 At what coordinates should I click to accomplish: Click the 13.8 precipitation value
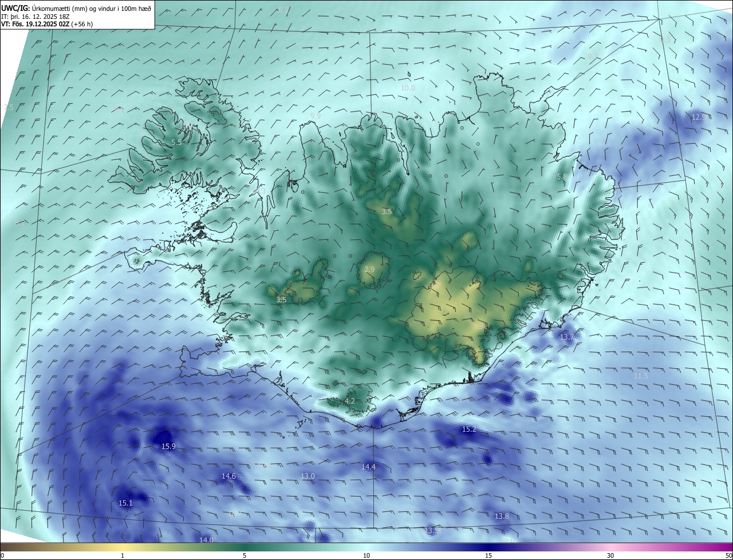click(502, 516)
